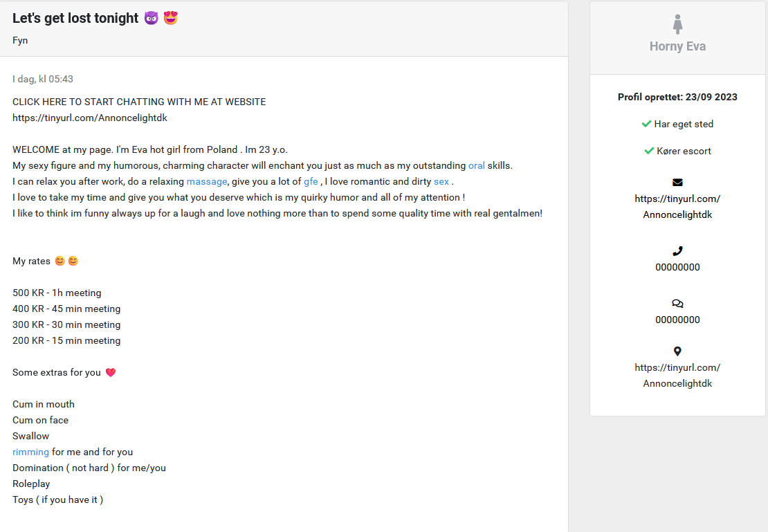The height and width of the screenshot is (532, 768).
Task: Open the tinyurl link under the envelope icon
Action: point(677,206)
